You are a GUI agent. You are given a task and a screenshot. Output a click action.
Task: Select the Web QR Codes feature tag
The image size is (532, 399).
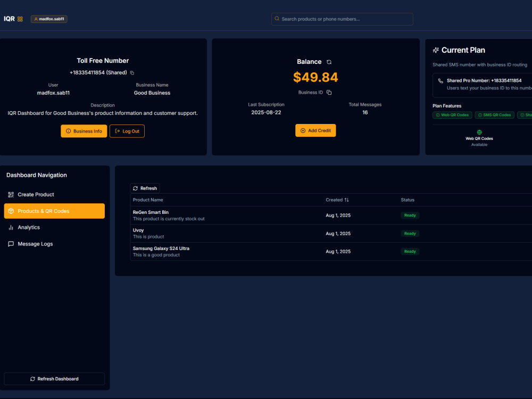(x=452, y=115)
